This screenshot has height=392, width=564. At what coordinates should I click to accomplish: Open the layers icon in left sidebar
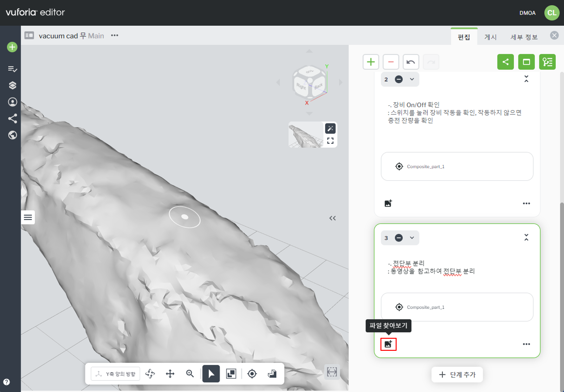[12, 86]
